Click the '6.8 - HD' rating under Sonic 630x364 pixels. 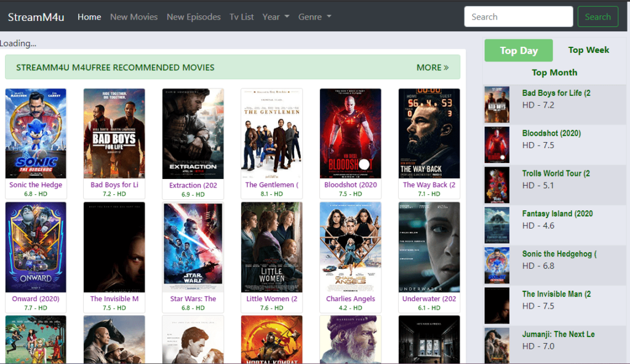coord(36,194)
